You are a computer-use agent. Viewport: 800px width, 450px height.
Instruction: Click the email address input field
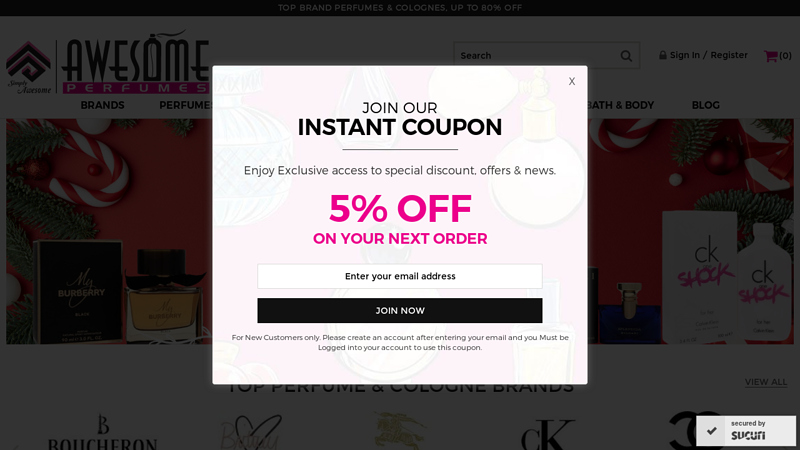coord(399,276)
